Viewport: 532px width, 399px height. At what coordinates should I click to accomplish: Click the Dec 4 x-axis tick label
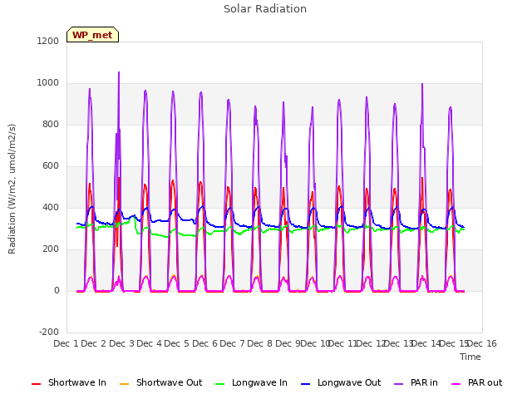(x=149, y=343)
